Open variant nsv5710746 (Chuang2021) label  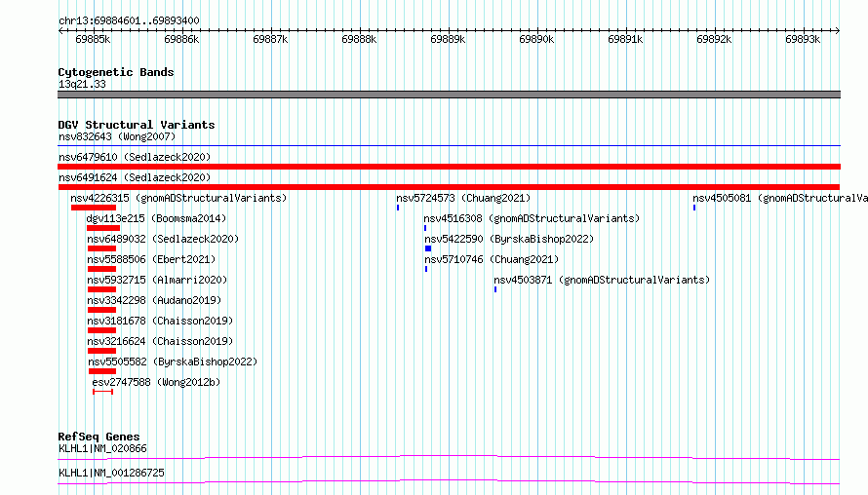pyautogui.click(x=493, y=259)
